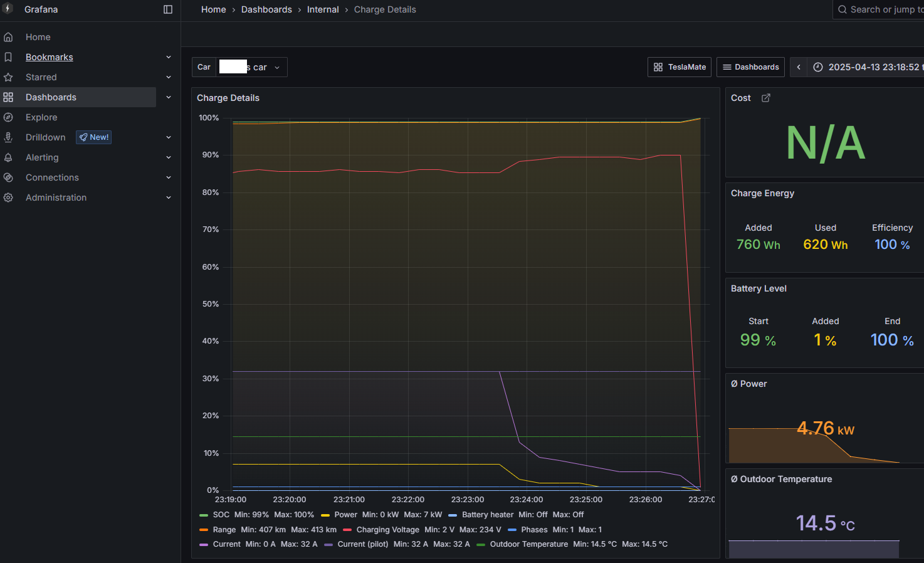Image resolution: width=924 pixels, height=563 pixels.
Task: Select Starred in the sidebar menu
Action: point(41,77)
